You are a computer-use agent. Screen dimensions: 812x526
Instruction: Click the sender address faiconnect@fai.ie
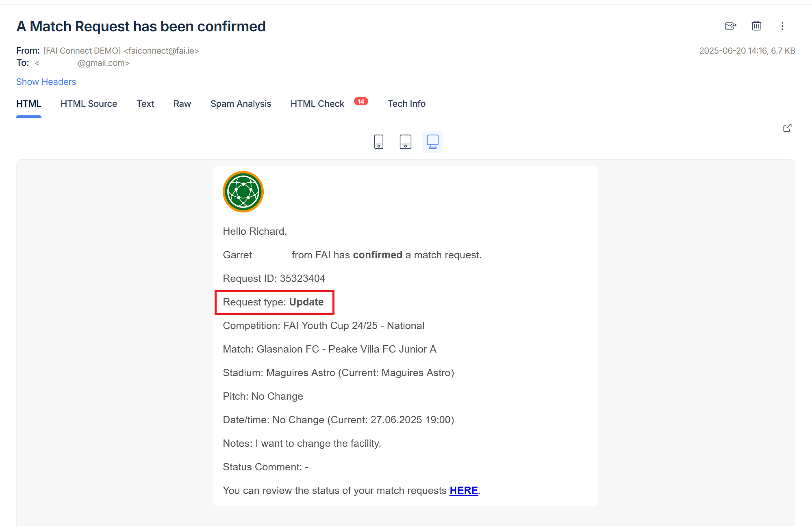point(161,51)
